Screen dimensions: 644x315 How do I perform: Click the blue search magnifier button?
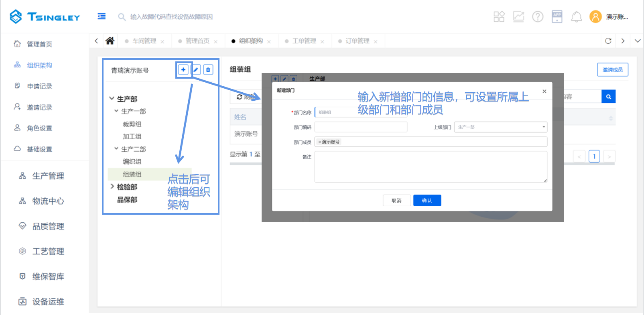coord(608,97)
